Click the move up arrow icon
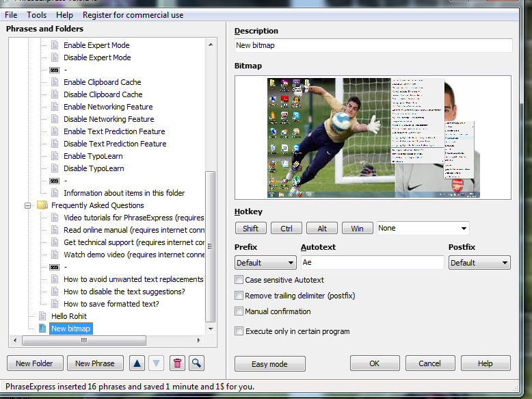532x399 pixels. pyautogui.click(x=137, y=363)
